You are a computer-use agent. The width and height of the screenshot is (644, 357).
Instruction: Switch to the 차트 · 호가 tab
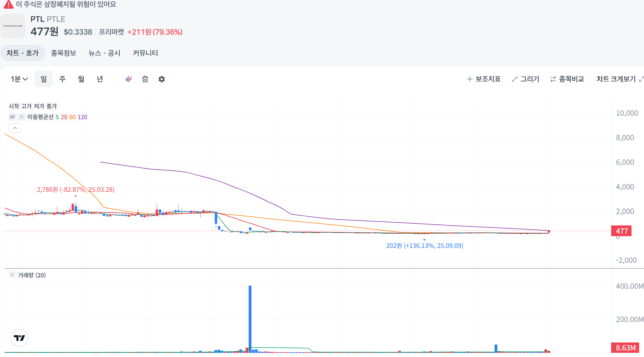22,53
